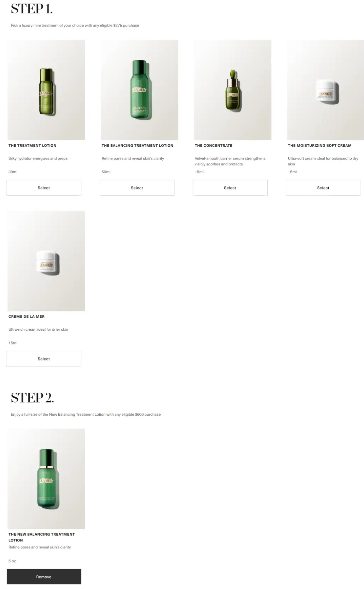Open The New Balancing Treatment Lotion image
Image resolution: width=364 pixels, height=589 pixels.
tap(46, 479)
